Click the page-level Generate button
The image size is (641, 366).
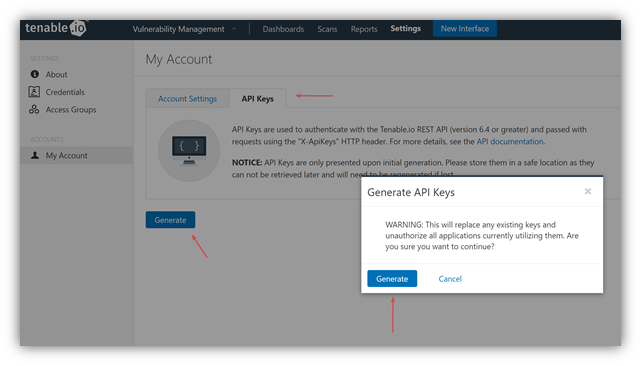pos(170,220)
